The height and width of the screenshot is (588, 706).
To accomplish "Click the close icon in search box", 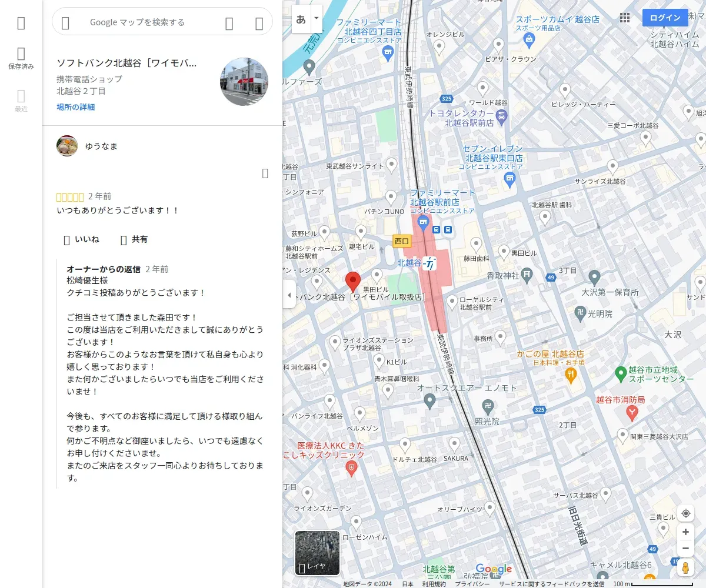I will tap(259, 23).
